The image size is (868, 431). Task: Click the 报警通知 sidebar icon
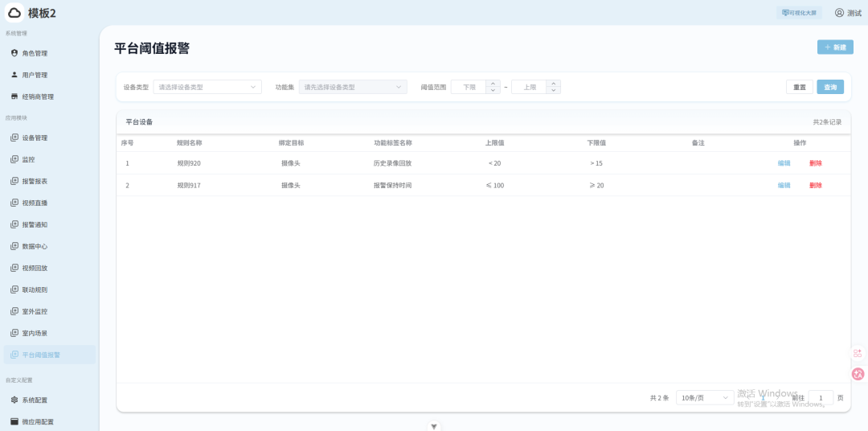point(14,224)
